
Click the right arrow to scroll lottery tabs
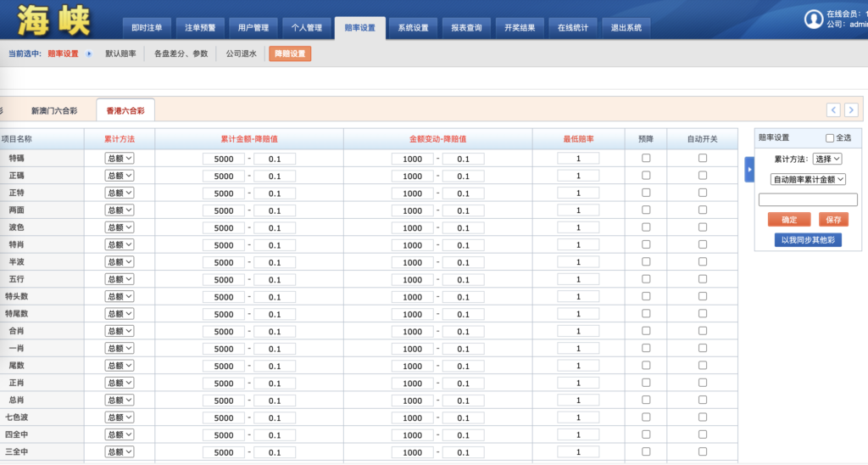851,109
